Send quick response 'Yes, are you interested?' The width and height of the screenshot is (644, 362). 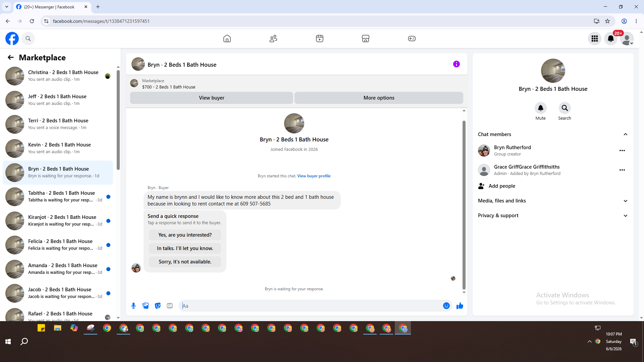(185, 235)
